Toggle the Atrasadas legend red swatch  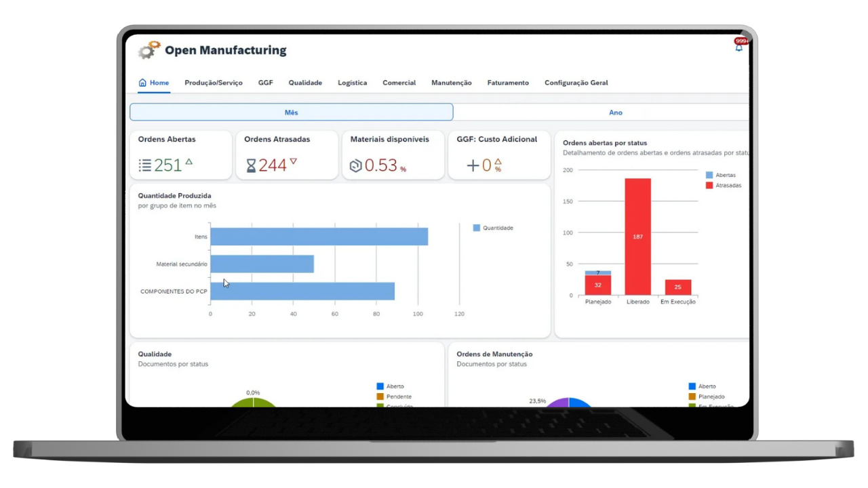[709, 185]
